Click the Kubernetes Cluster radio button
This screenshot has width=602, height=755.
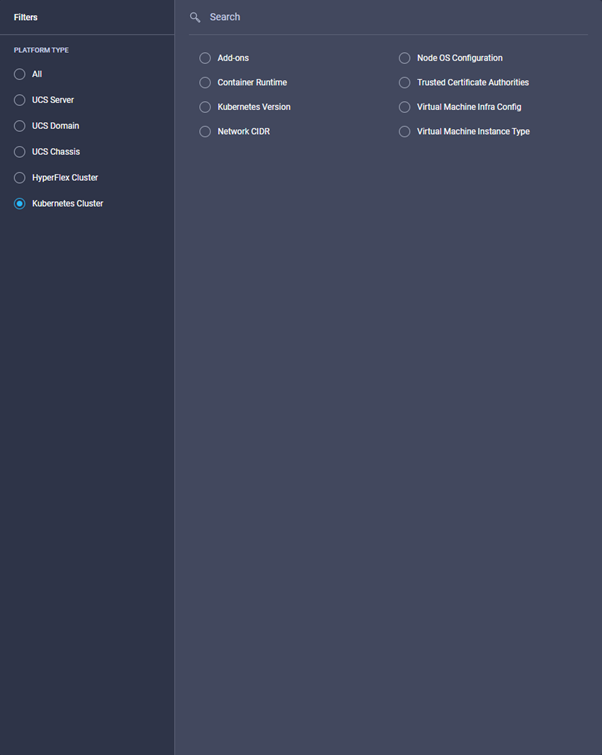pos(20,204)
